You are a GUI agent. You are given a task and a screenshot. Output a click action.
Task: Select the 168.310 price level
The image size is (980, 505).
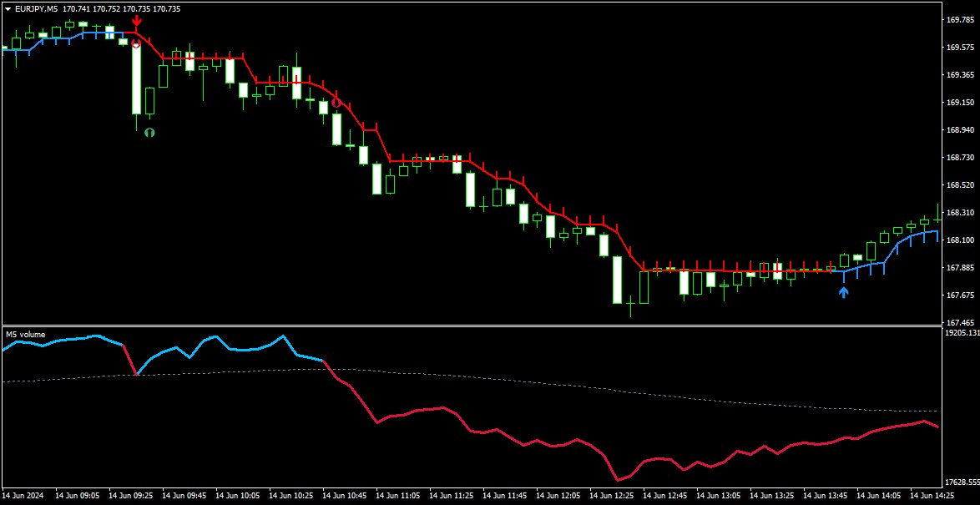[961, 213]
